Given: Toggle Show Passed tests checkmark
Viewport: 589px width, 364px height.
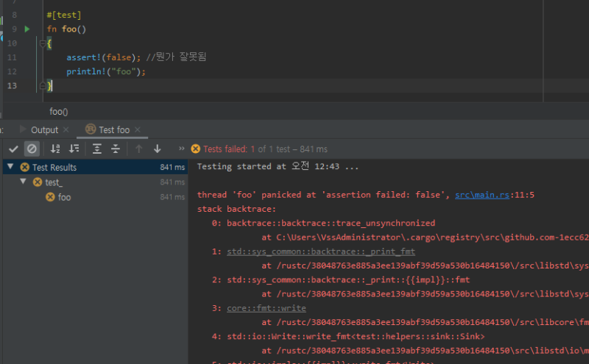Looking at the screenshot, I should [13, 149].
